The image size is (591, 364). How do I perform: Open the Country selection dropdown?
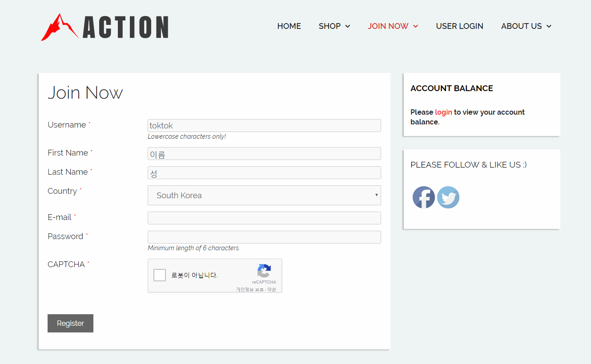click(264, 195)
